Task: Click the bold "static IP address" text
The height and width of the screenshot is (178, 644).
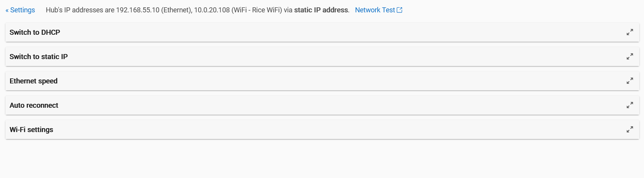Action: [x=321, y=10]
